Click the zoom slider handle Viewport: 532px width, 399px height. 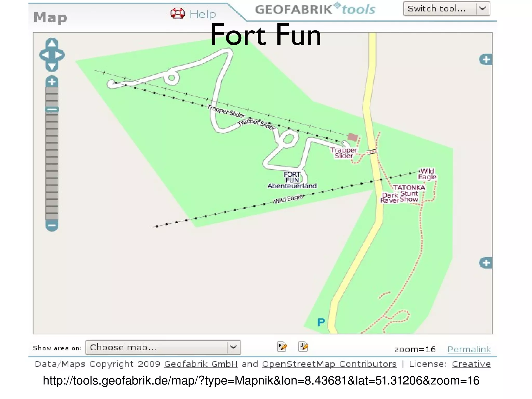52,109
